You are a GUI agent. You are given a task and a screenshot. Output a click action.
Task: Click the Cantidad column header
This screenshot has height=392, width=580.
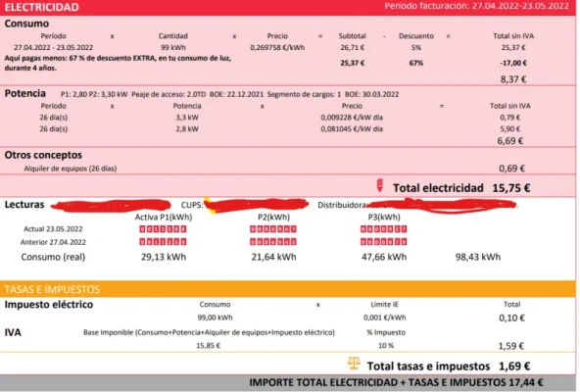[173, 36]
